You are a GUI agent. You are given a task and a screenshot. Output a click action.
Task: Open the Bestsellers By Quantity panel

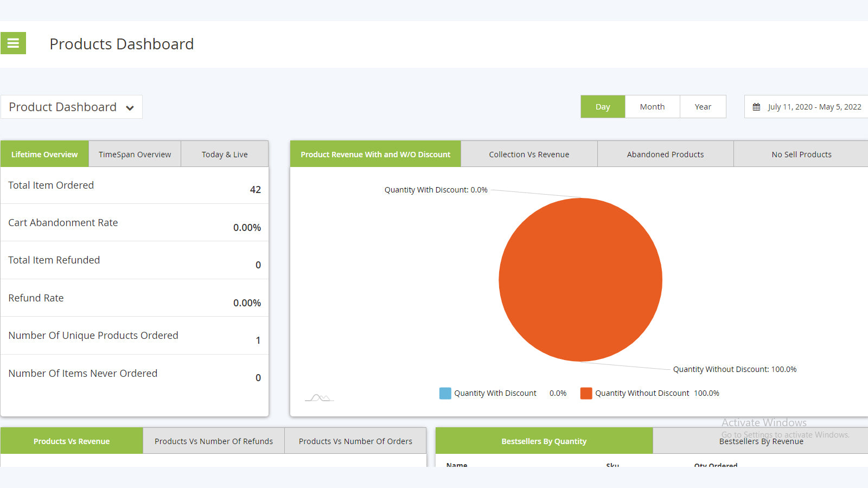tap(544, 441)
